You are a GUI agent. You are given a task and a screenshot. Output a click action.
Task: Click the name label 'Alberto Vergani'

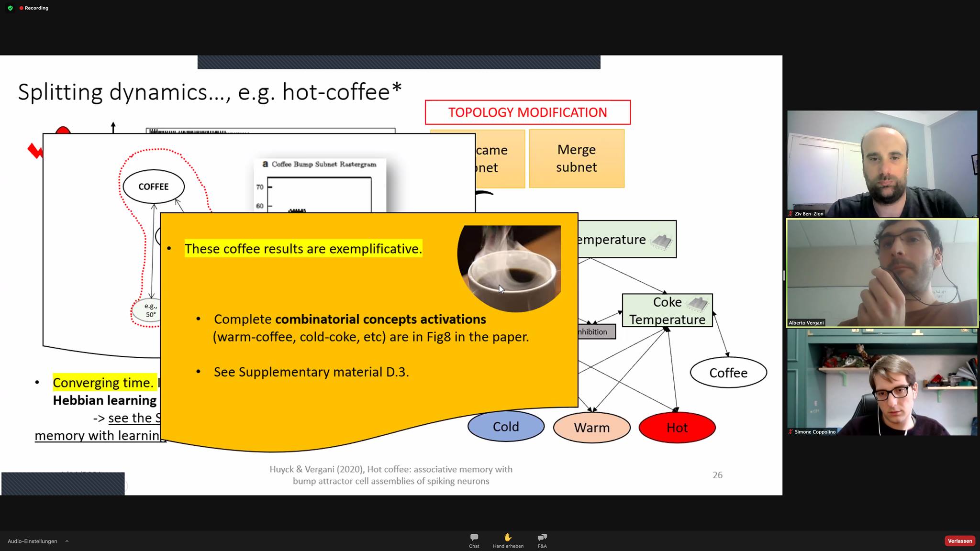click(806, 323)
